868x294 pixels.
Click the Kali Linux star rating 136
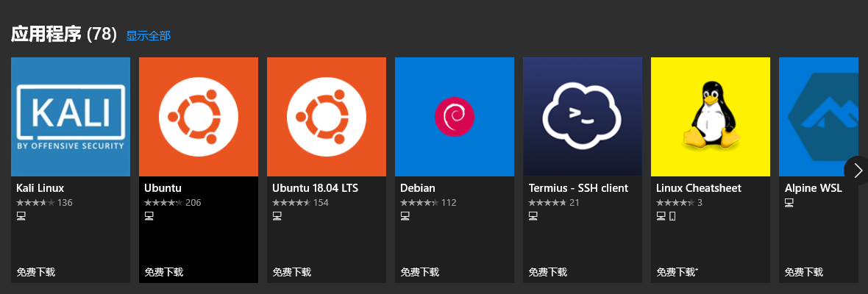coord(45,203)
